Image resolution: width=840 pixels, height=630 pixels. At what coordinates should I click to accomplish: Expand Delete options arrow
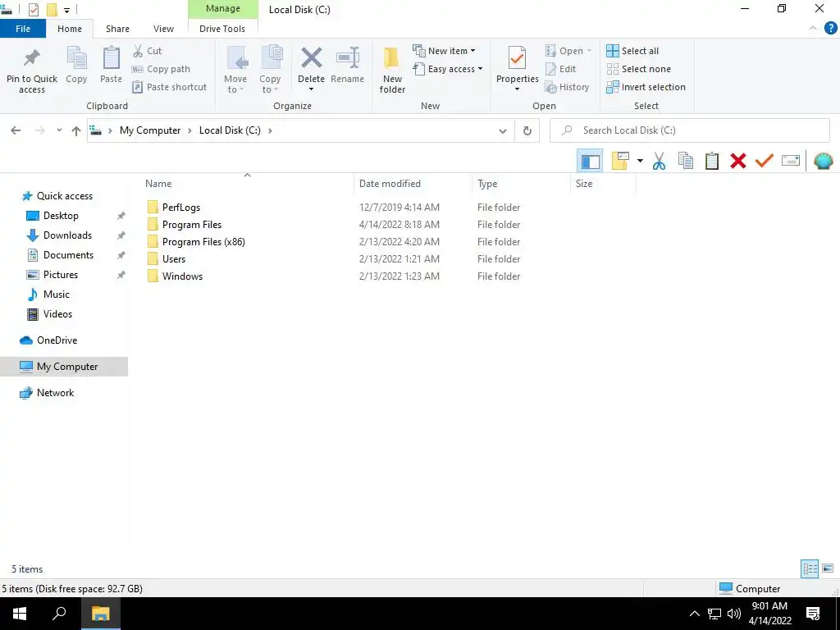(x=311, y=89)
